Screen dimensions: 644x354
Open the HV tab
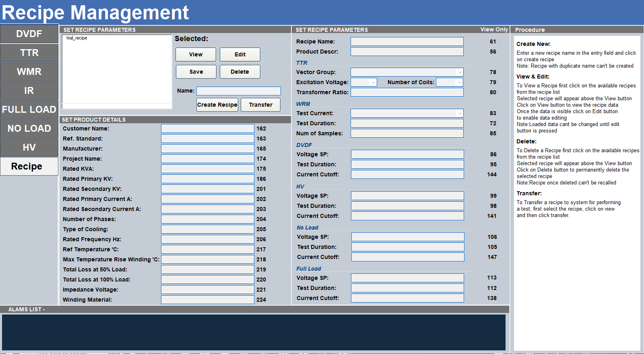(29, 147)
